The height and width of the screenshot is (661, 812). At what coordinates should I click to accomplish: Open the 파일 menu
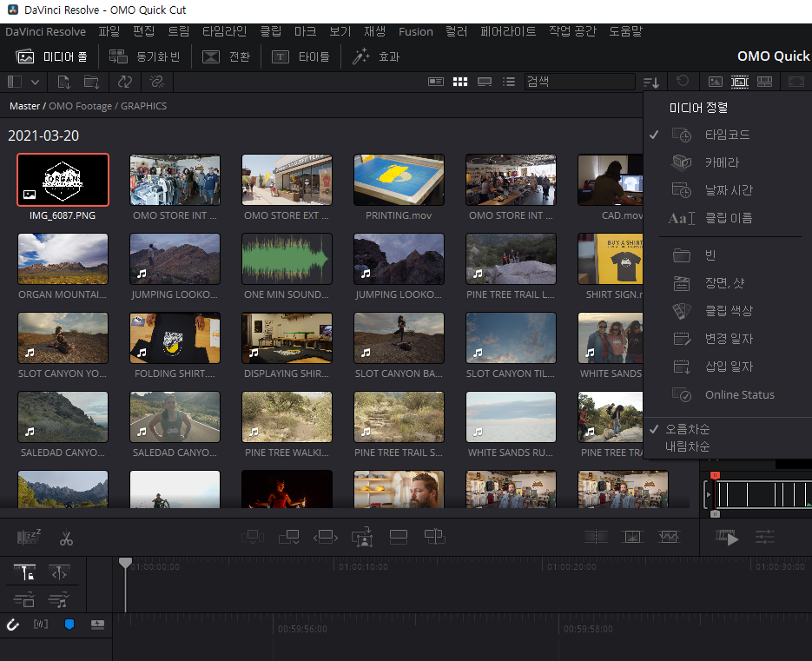tap(109, 31)
